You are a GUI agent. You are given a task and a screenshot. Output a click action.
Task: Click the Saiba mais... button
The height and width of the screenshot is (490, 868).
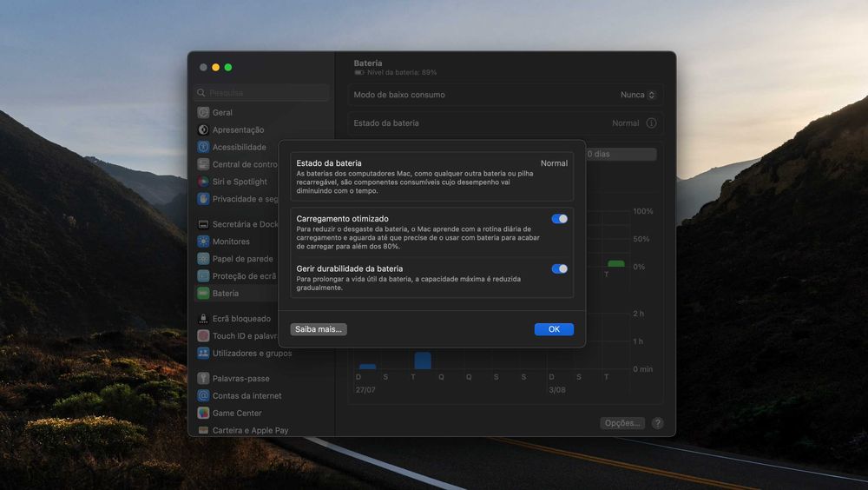pyautogui.click(x=319, y=329)
